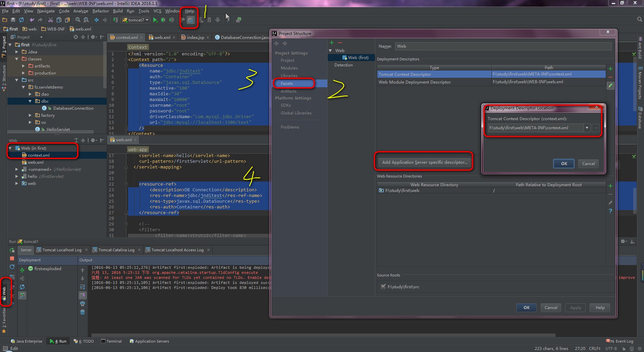This screenshot has width=644, height=352.
Task: Expand the production folder node
Action: [x=23, y=73]
